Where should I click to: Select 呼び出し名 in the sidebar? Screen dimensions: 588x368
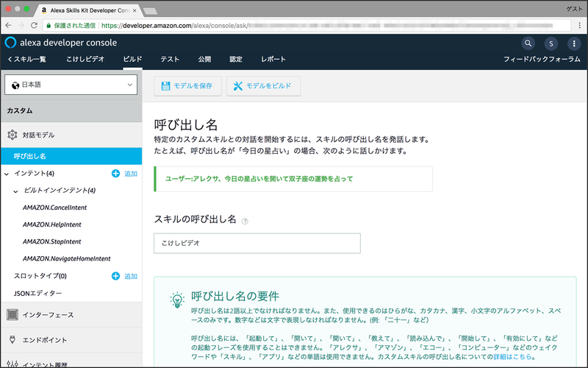(71, 156)
